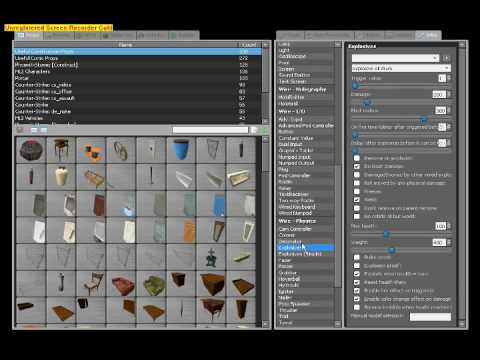Pick the green sofa prop thumbnail

click(x=151, y=284)
